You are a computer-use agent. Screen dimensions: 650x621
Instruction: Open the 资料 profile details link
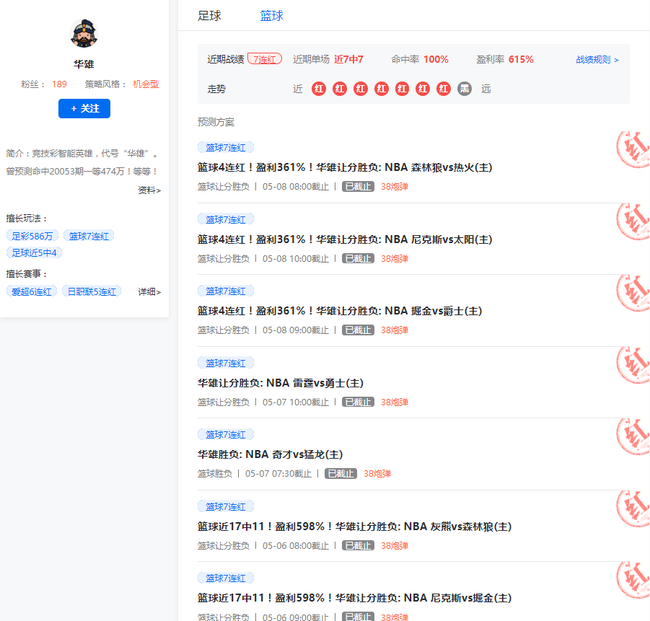pyautogui.click(x=149, y=190)
